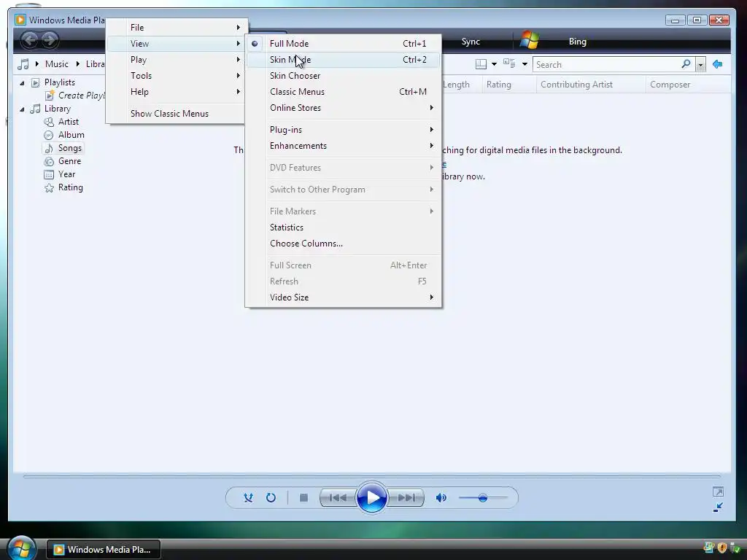Image resolution: width=747 pixels, height=560 pixels.
Task: Sort by the Composer column header
Action: (688, 85)
